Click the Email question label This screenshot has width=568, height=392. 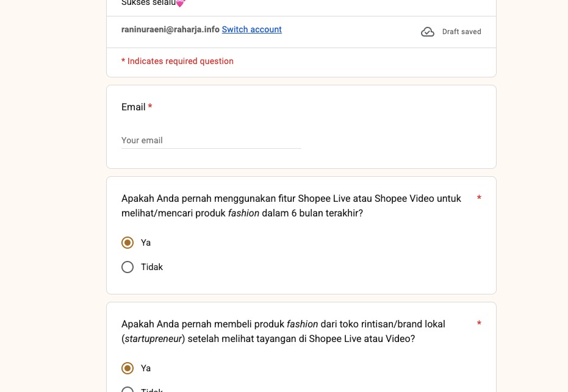coord(133,107)
